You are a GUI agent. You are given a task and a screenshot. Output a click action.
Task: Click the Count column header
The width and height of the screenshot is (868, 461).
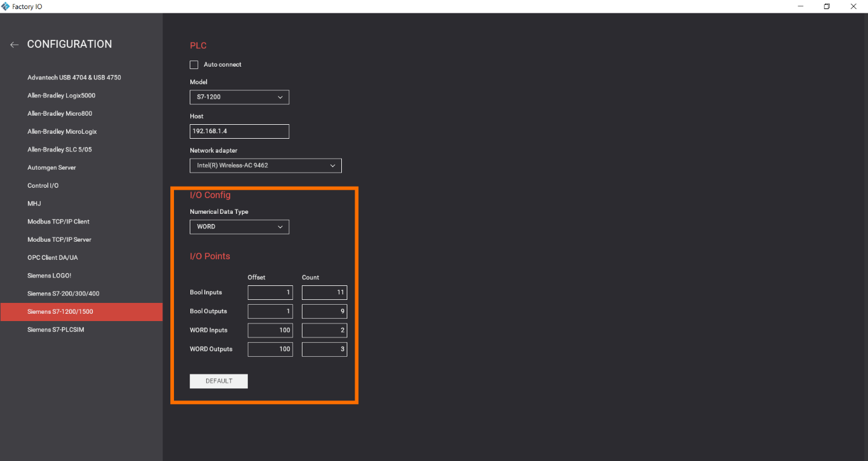[x=310, y=277]
